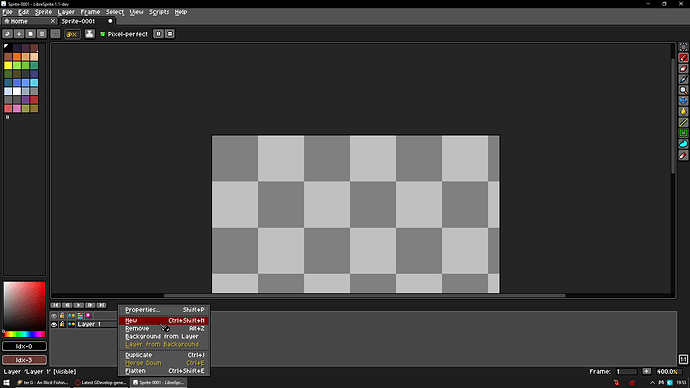The image size is (690, 388).
Task: Click the Idx-3 background color button
Action: pyautogui.click(x=24, y=360)
